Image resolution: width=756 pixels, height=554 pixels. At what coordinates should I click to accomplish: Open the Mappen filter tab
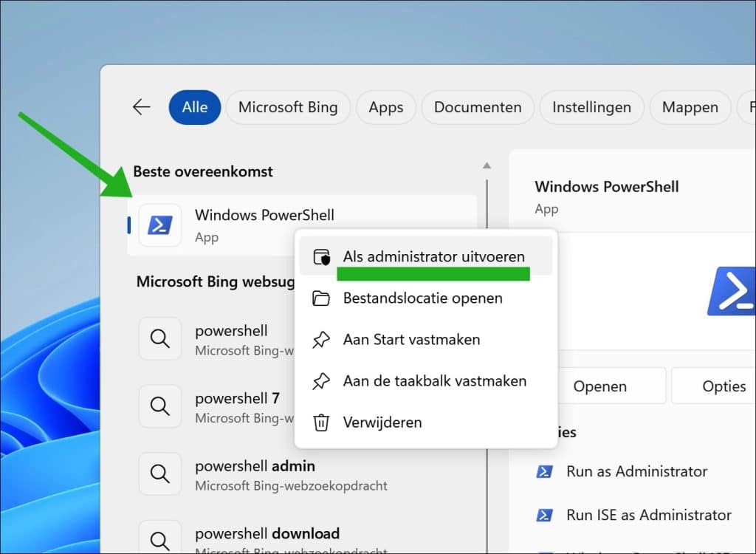click(690, 107)
